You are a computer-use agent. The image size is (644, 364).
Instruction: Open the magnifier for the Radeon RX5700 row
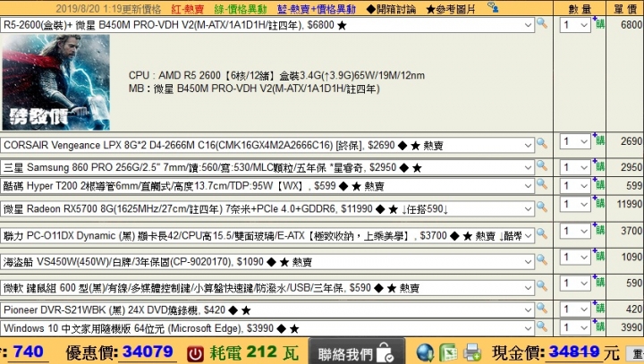(542, 207)
